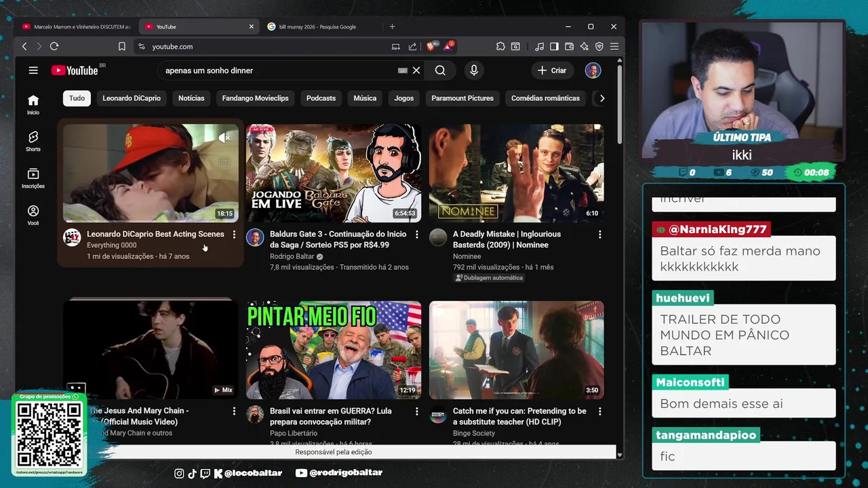Open Brave Rewards triangle icon

[x=448, y=46]
